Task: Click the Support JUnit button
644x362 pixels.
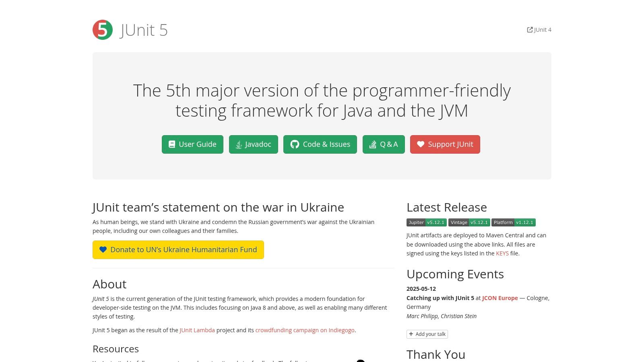Action: point(445,144)
